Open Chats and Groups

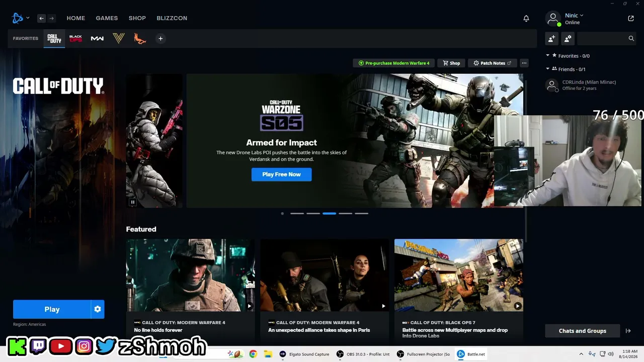click(x=583, y=331)
